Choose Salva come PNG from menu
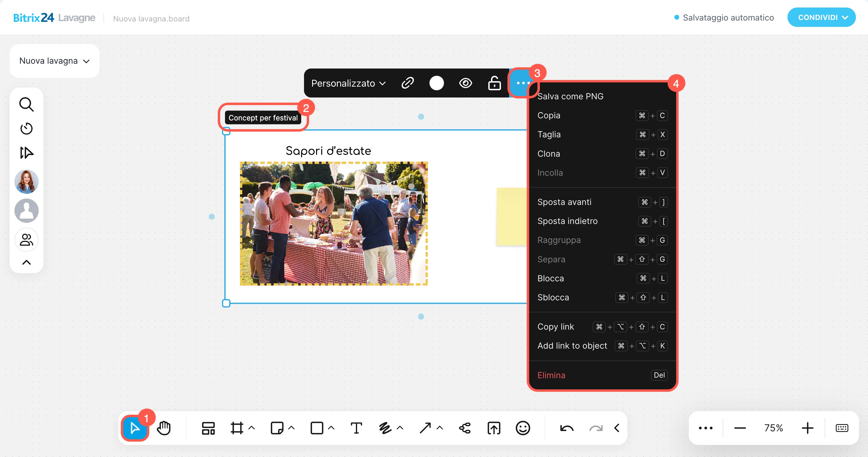This screenshot has width=868, height=457. (x=570, y=97)
